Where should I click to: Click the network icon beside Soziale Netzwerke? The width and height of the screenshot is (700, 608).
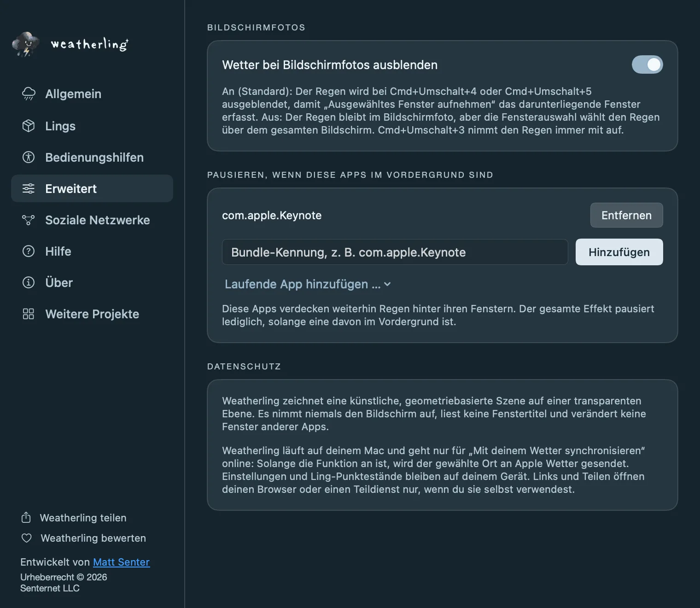(x=29, y=220)
